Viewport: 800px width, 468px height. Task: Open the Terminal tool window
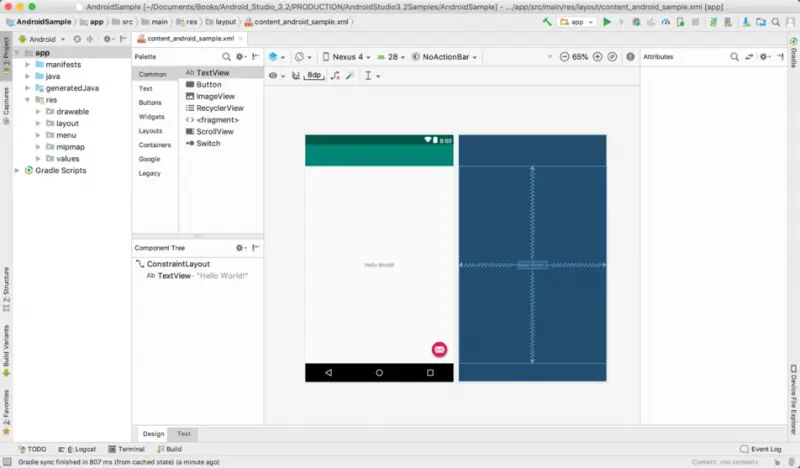(x=125, y=450)
